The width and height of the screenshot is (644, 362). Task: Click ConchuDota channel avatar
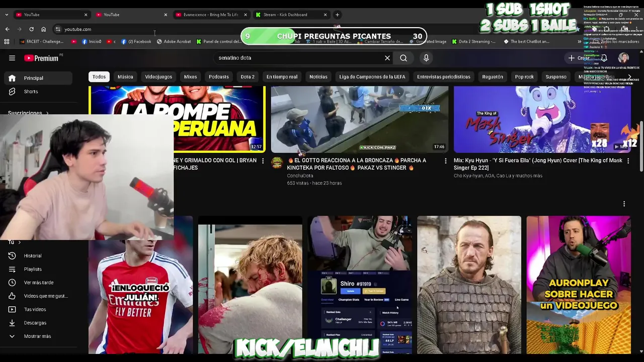pyautogui.click(x=277, y=162)
